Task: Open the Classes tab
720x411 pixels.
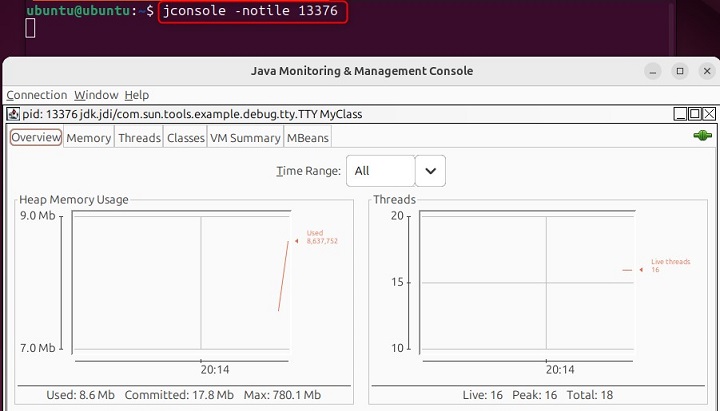Action: tap(186, 138)
